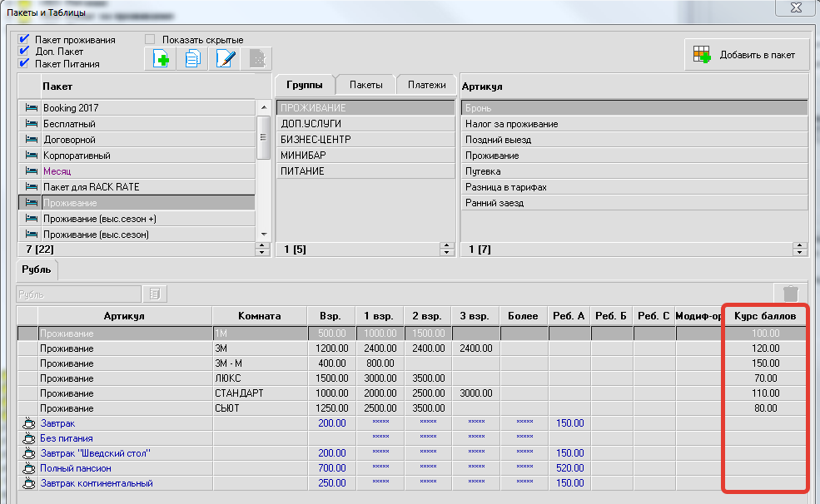Click the trash bin delete icon
Screen dimensions: 820x504
click(x=790, y=293)
